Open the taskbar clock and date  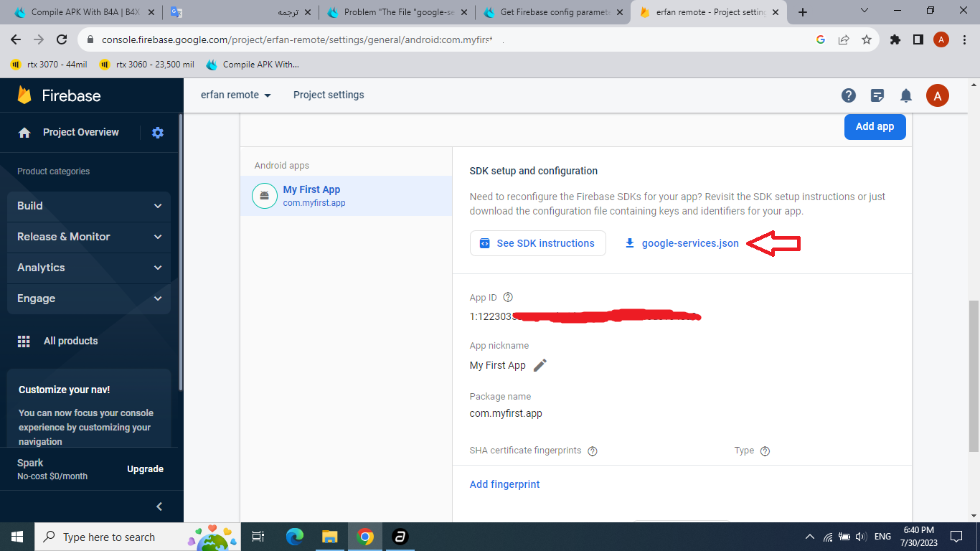click(x=918, y=537)
